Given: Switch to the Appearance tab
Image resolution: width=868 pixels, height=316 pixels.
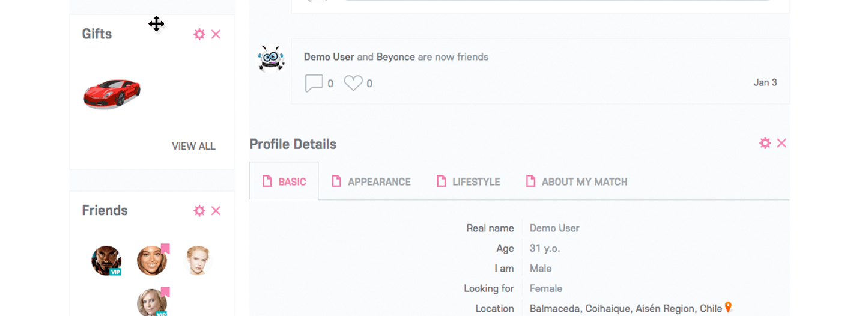Looking at the screenshot, I should [x=371, y=181].
